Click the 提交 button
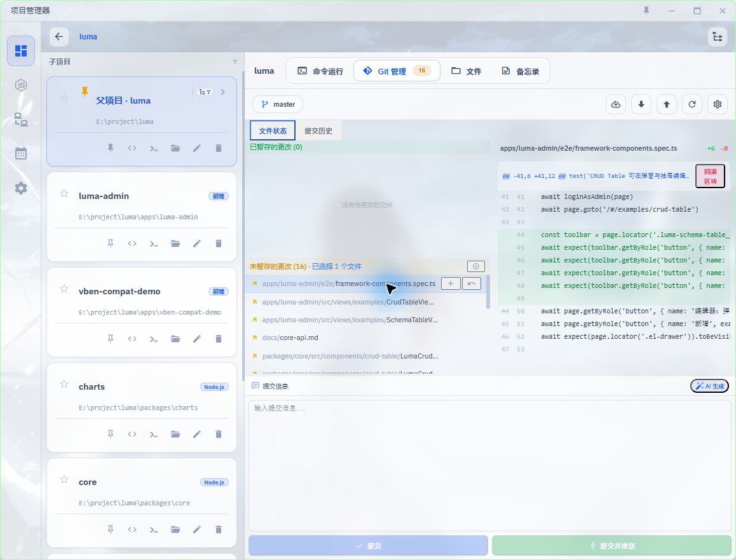 369,545
